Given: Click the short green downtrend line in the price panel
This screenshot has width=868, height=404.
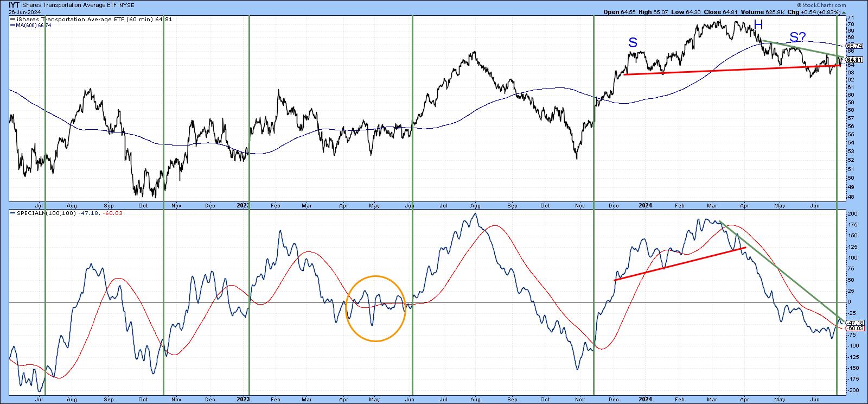Looking at the screenshot, I should pos(803,49).
